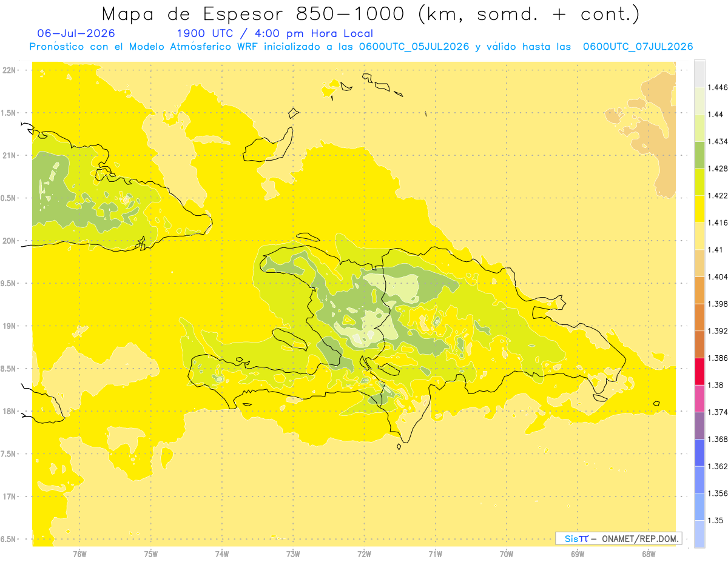Click the '1.386' legend value

(717, 358)
